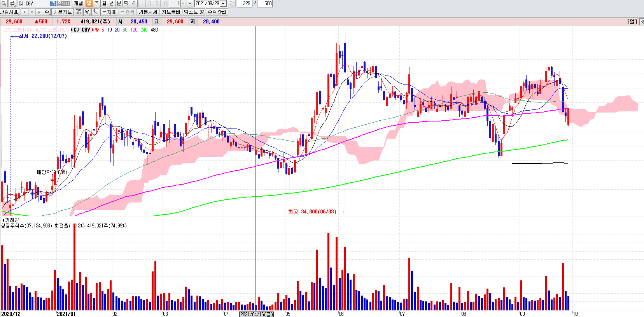644x317 pixels.
Task: Click the 증100 margin badge
Action: 63,4
